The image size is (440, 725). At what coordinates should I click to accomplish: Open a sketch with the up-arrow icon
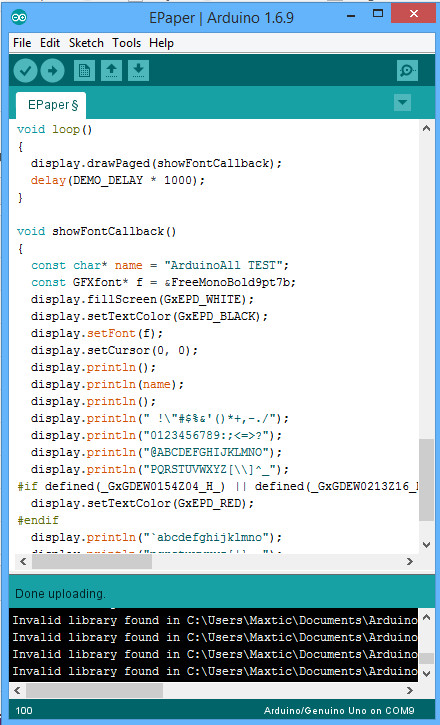click(x=111, y=71)
